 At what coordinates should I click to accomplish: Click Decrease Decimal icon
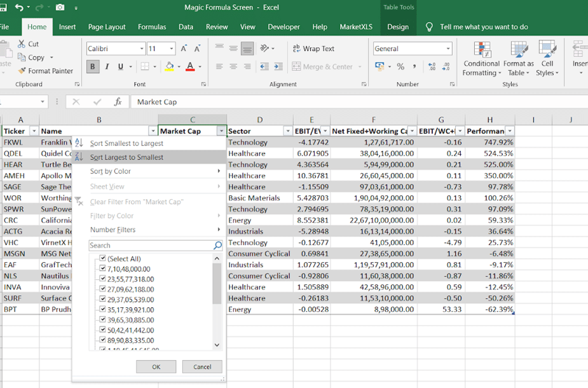point(446,66)
